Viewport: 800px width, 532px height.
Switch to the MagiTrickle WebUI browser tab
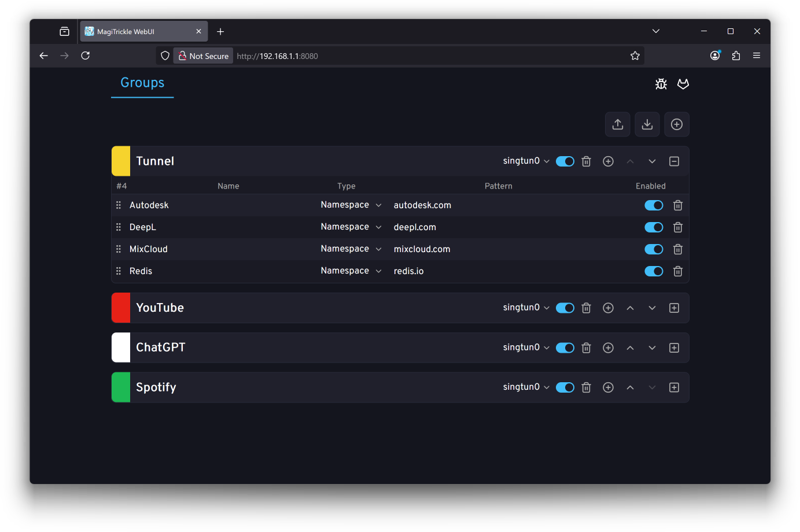tap(139, 32)
